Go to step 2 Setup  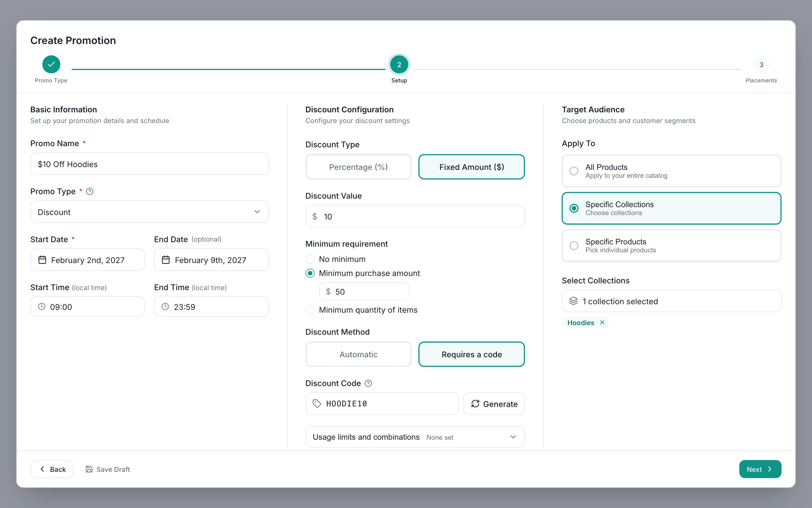tap(399, 64)
